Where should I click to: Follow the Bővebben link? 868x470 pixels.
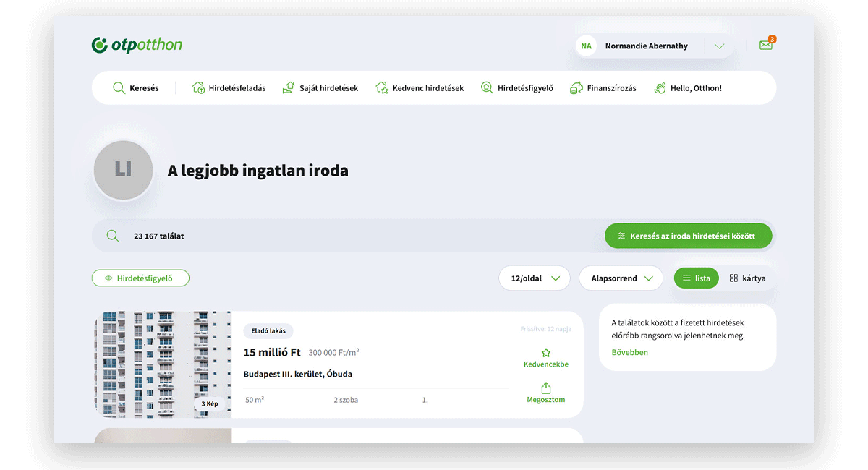coord(629,353)
